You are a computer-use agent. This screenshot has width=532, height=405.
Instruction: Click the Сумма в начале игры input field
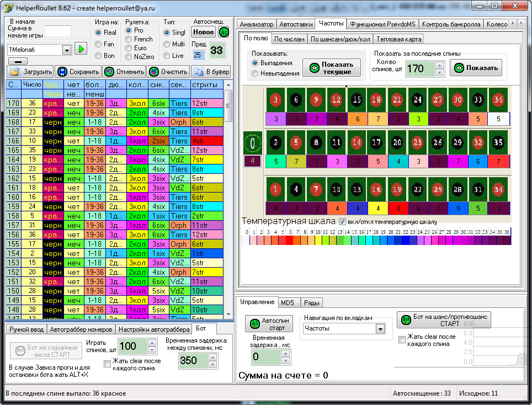coord(57,31)
